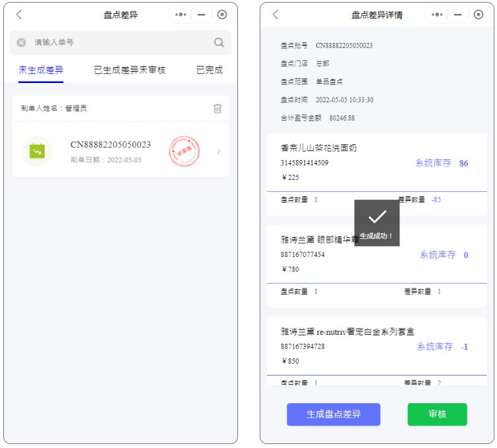Switch to the 已完成 tab
The height and width of the screenshot is (448, 497).
(210, 70)
